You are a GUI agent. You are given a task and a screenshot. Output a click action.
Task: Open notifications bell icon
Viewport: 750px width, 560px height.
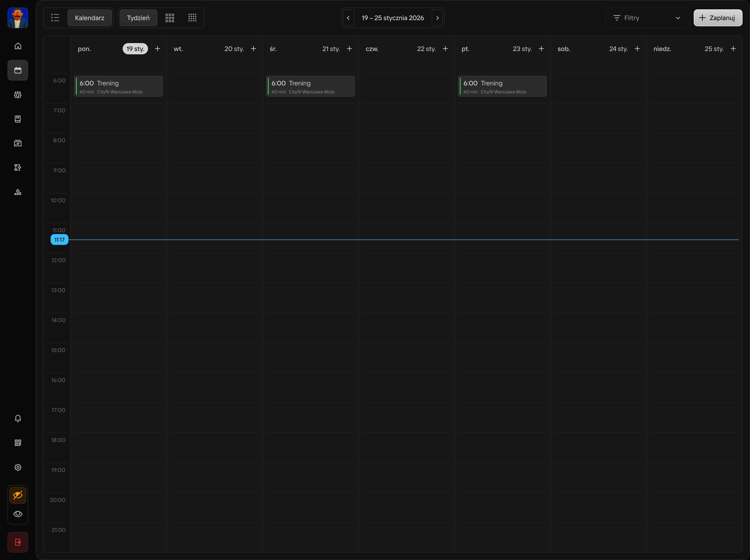(x=18, y=418)
